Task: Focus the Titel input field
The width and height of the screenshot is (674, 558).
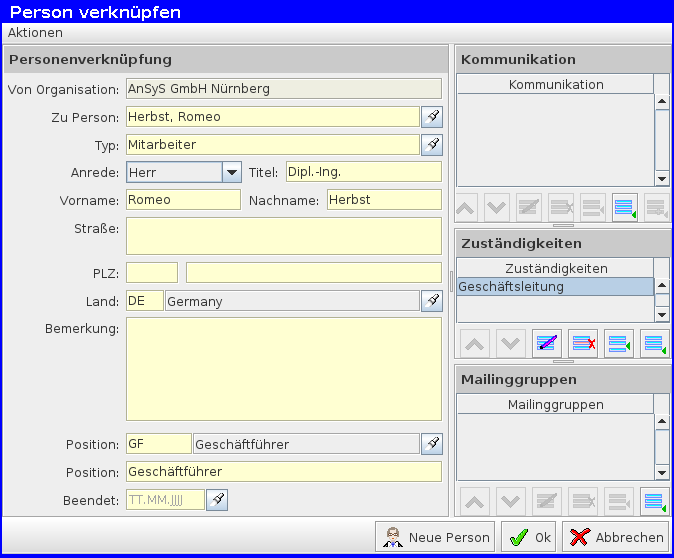Action: (363, 172)
